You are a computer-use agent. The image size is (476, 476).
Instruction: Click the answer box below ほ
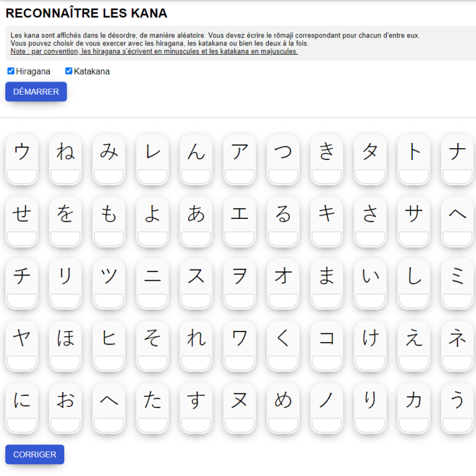65,362
